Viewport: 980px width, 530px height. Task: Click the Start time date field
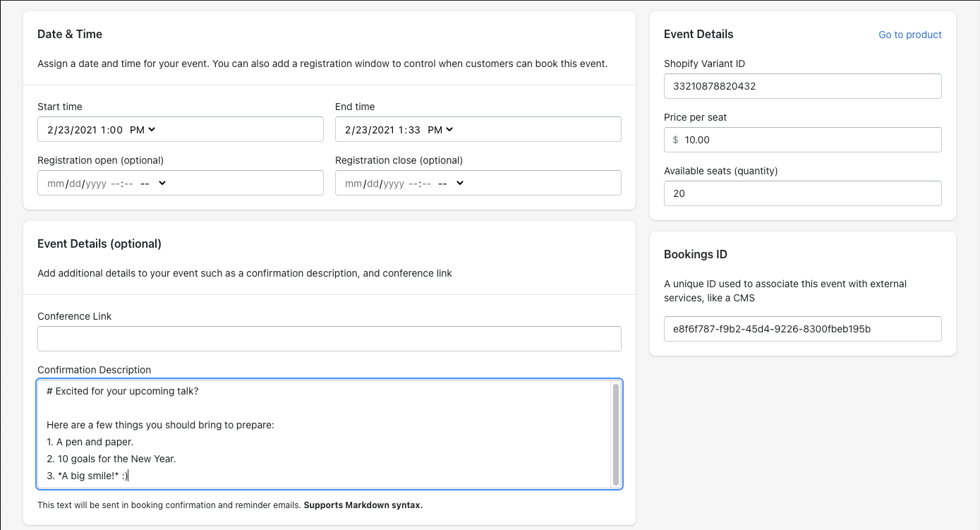tap(180, 129)
